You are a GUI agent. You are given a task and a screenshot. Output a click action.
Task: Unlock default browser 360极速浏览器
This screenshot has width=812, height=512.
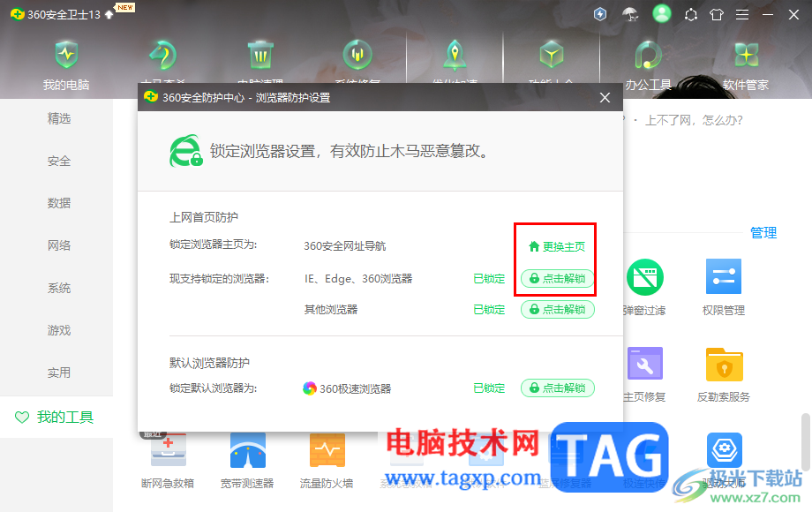tap(557, 388)
